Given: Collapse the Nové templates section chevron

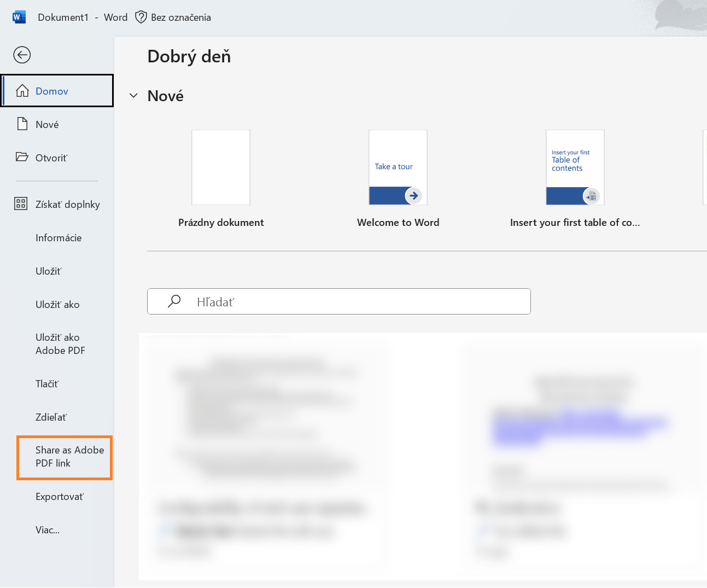Looking at the screenshot, I should (133, 95).
